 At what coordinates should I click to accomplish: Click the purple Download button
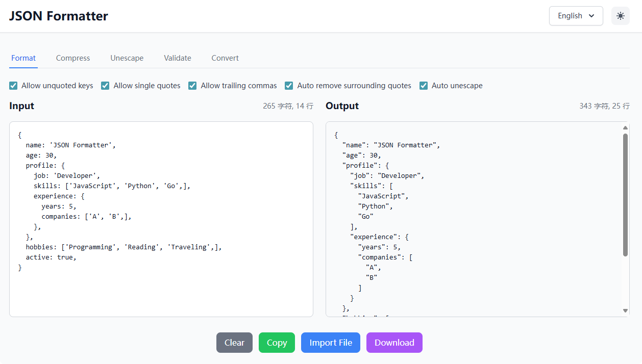pyautogui.click(x=394, y=343)
